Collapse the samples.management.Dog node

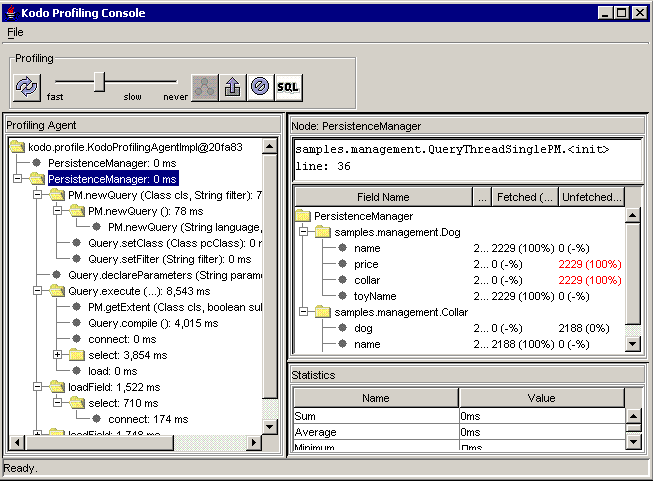[x=304, y=232]
